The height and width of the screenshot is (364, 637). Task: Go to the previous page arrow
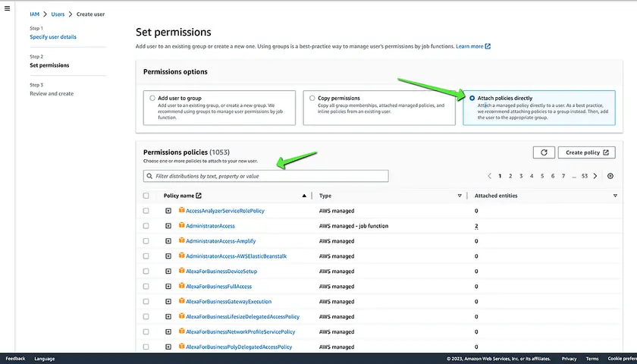[490, 176]
